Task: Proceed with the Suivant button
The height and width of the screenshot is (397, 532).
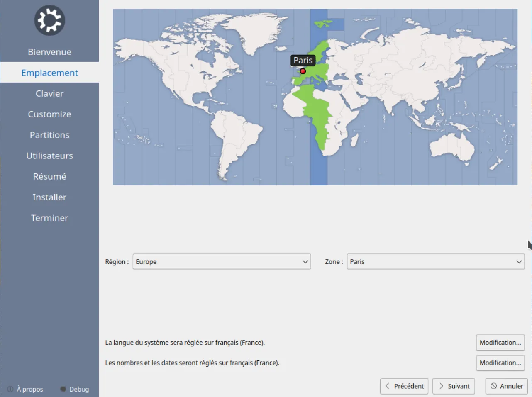Action: (453, 386)
